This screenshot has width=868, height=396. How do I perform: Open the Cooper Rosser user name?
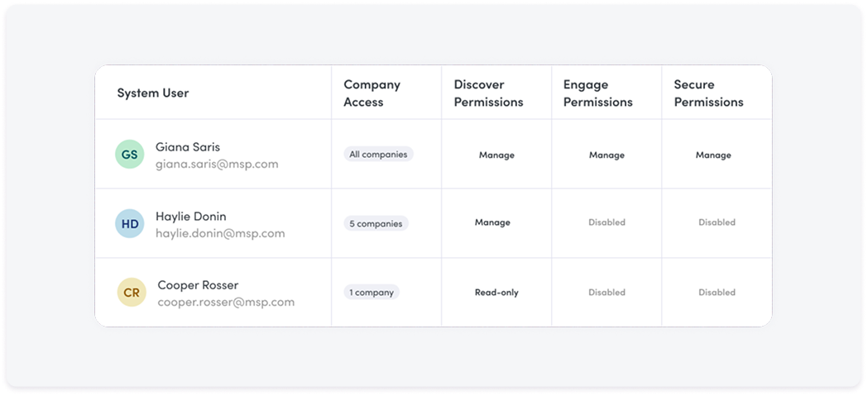pyautogui.click(x=199, y=285)
